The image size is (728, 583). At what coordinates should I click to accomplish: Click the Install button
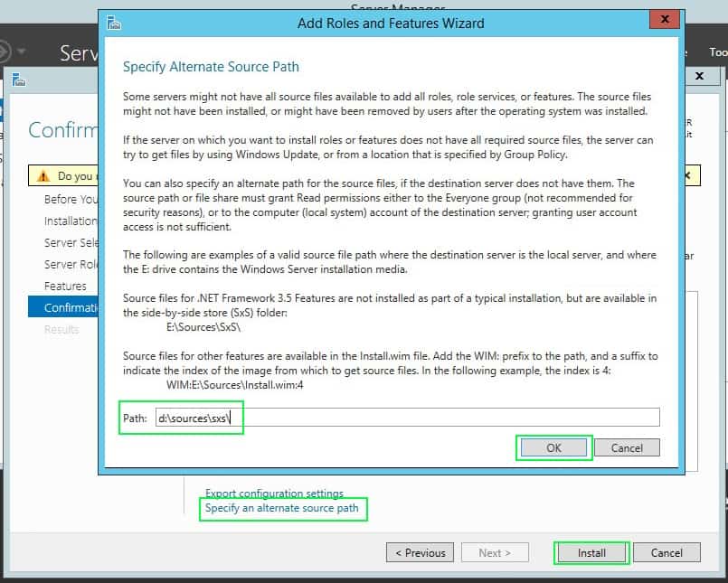(x=591, y=552)
